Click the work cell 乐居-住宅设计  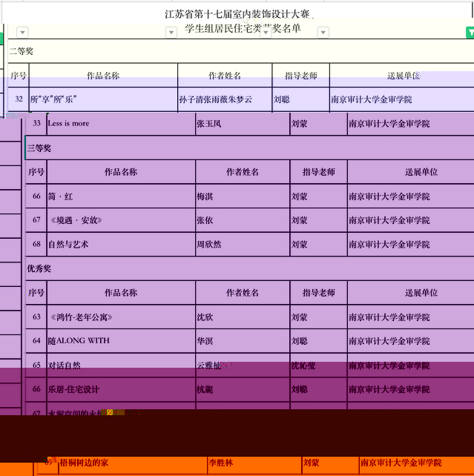tap(119, 389)
